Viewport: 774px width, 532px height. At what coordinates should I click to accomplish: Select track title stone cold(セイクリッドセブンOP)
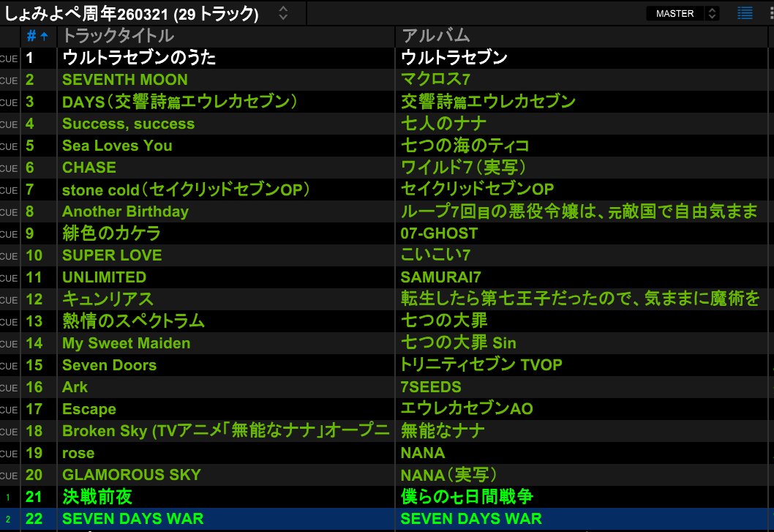point(186,190)
